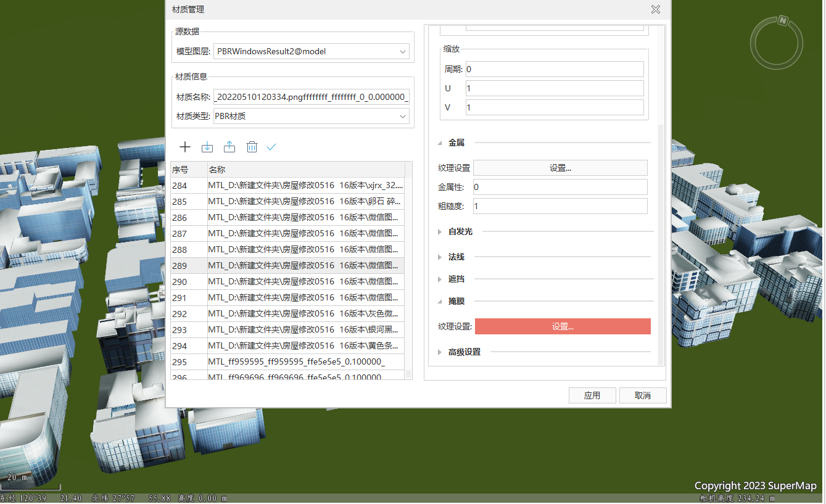The width and height of the screenshot is (826, 504).
Task: Select material row 288
Action: (x=287, y=250)
